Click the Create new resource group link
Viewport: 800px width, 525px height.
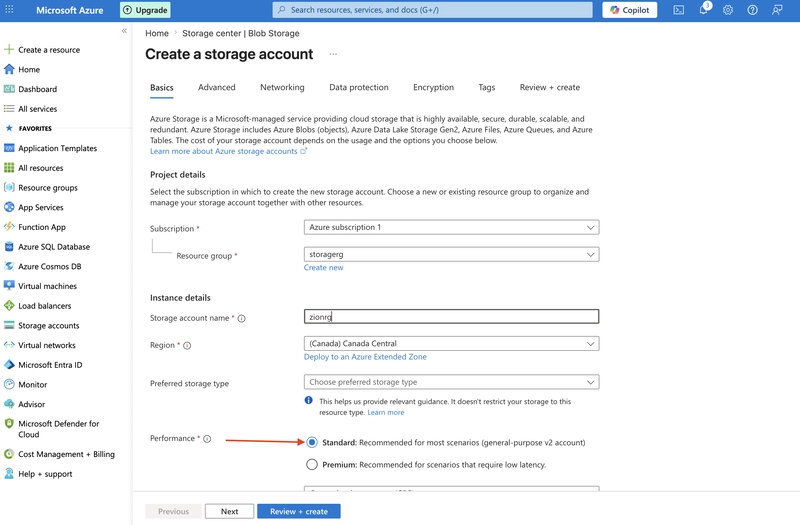323,267
